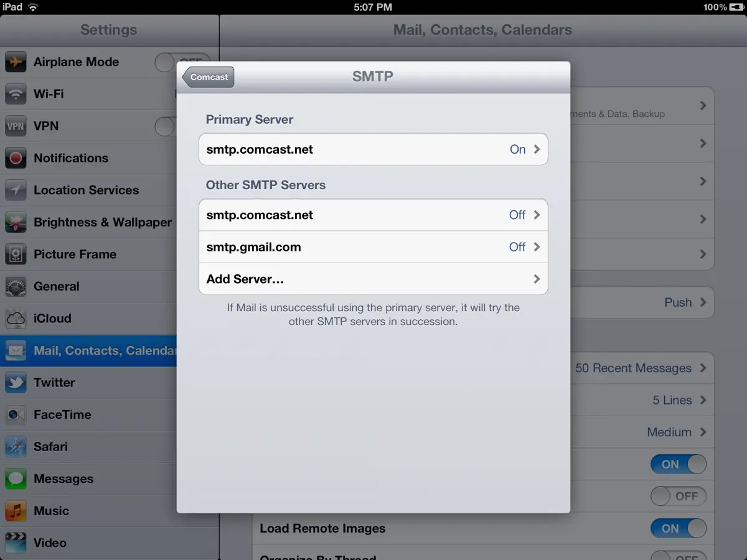
Task: Select the Twitter bird icon
Action: click(x=16, y=383)
